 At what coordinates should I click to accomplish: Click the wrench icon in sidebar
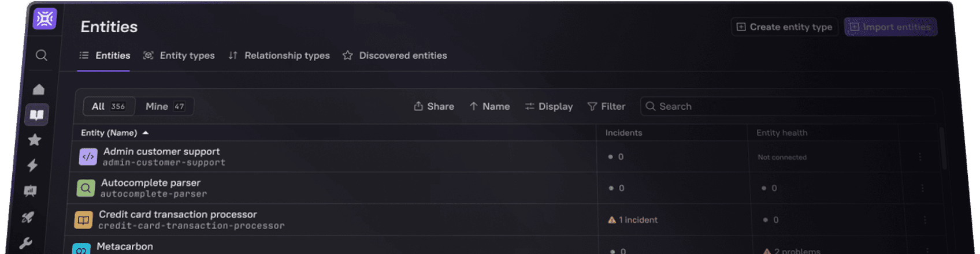click(x=25, y=243)
